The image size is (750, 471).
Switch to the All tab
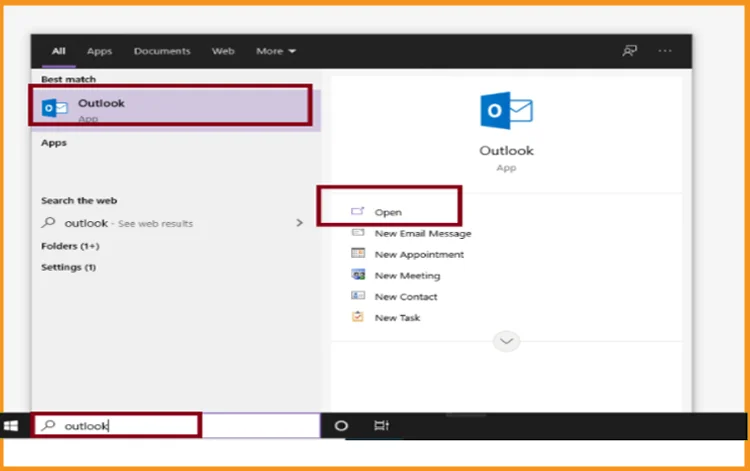tap(59, 51)
